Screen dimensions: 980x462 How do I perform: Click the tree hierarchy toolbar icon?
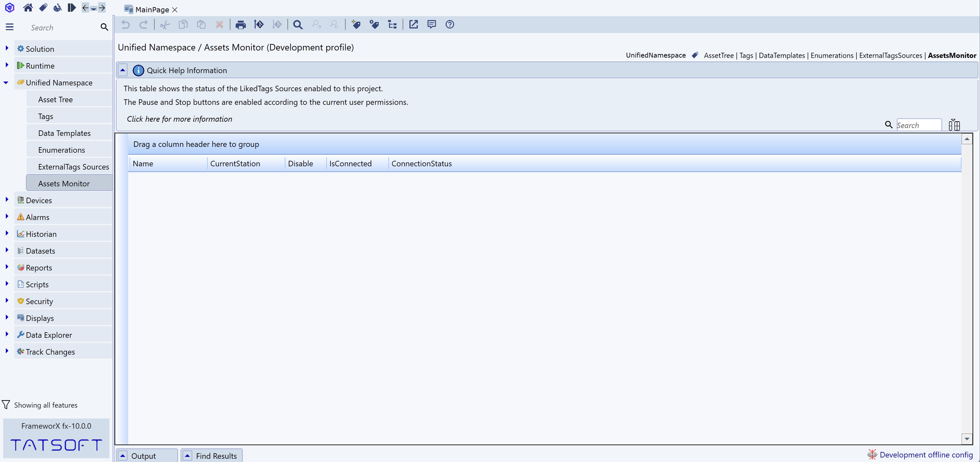tap(392, 25)
